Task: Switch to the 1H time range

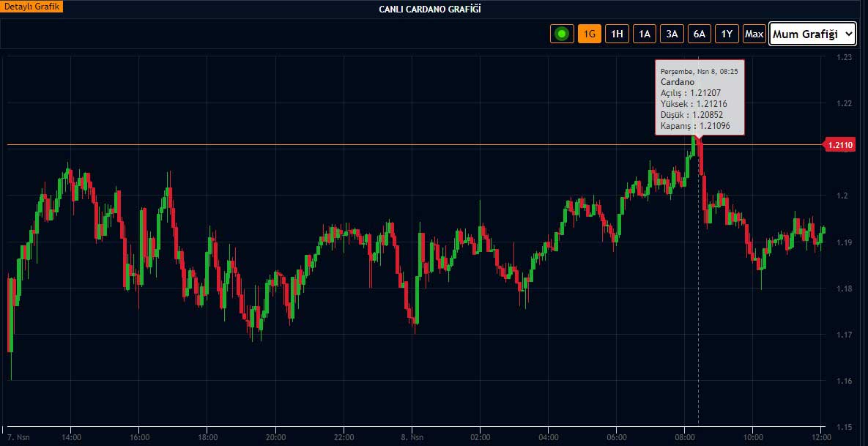Action: (x=617, y=34)
